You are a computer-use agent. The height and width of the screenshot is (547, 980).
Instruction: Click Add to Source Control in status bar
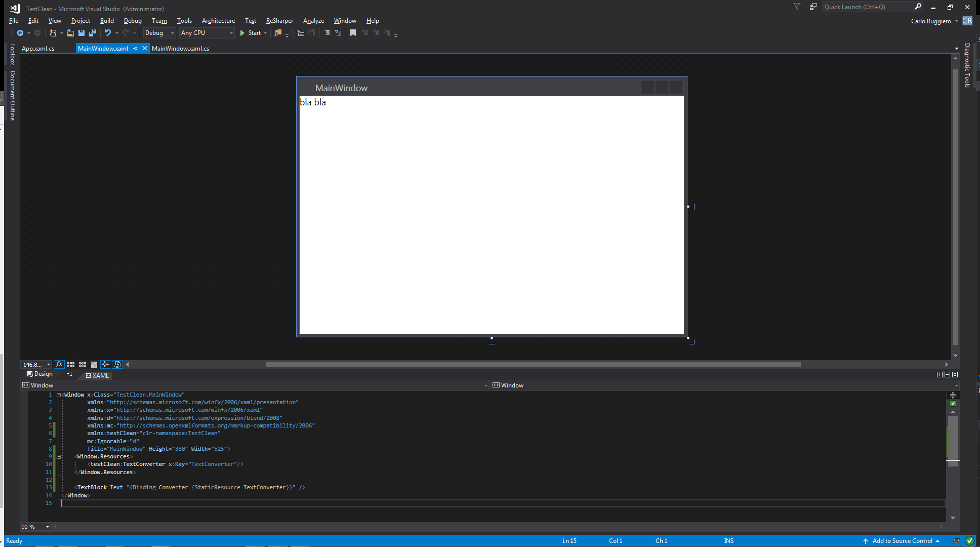902,541
